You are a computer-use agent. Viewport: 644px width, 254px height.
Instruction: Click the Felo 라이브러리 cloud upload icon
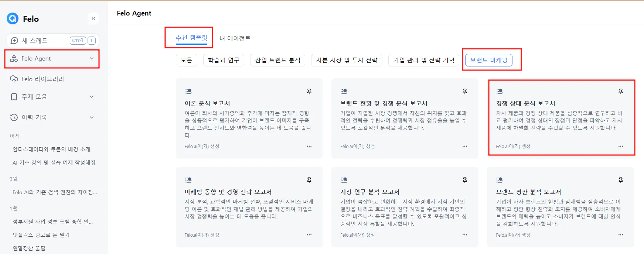click(x=14, y=79)
